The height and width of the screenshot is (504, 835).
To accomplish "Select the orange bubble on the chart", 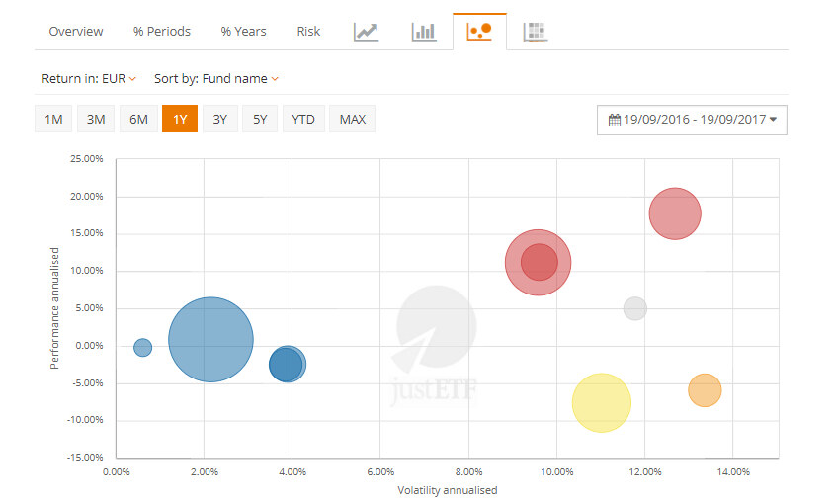I will 705,390.
